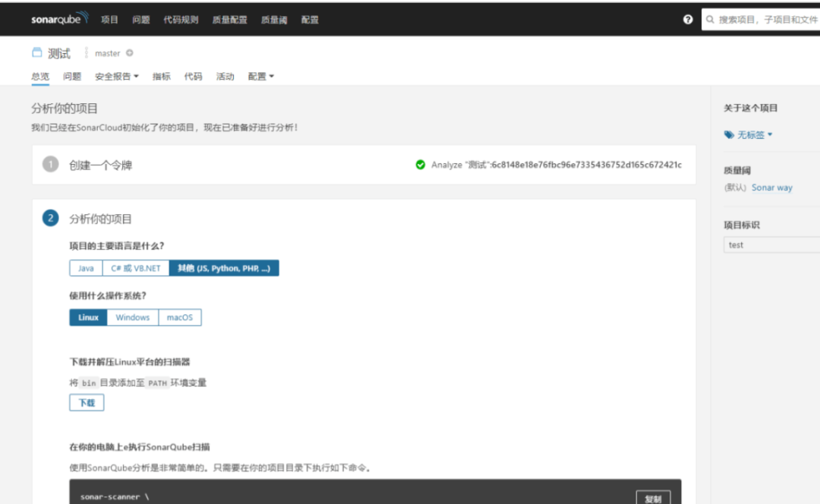The width and height of the screenshot is (820, 504).
Task: Click the sonar-scanner command text
Action: [115, 496]
